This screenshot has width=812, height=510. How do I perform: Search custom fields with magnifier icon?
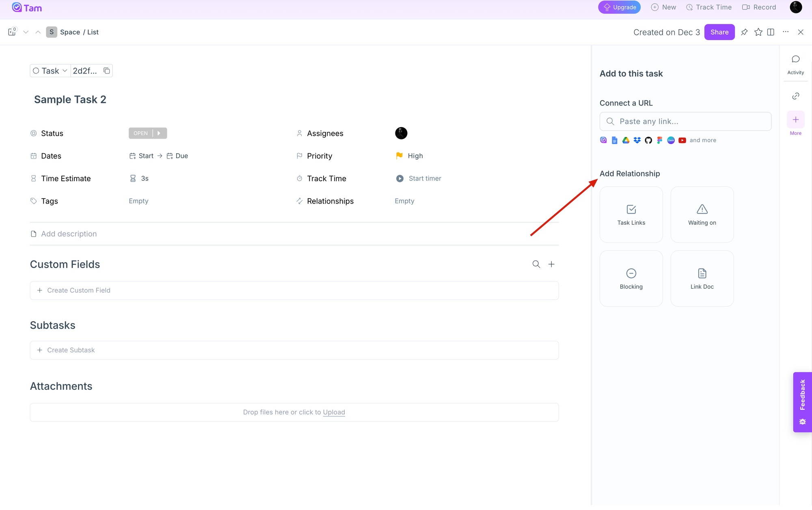click(x=536, y=264)
